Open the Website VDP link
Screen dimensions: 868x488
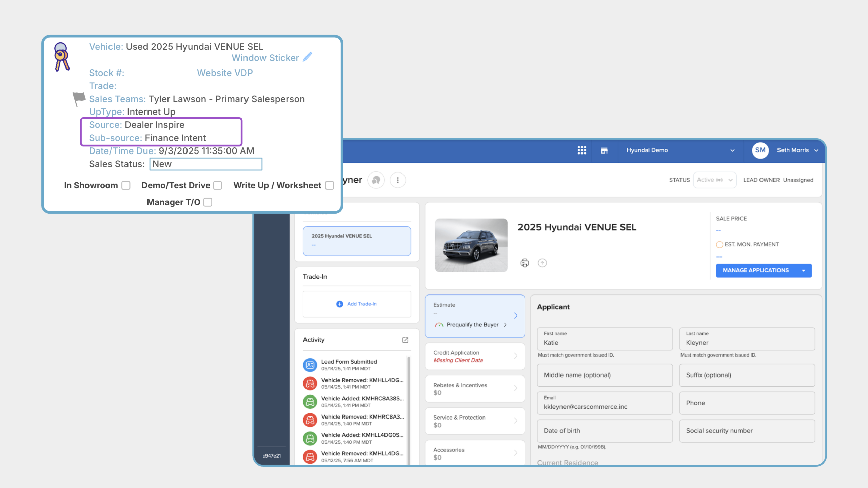click(x=225, y=73)
